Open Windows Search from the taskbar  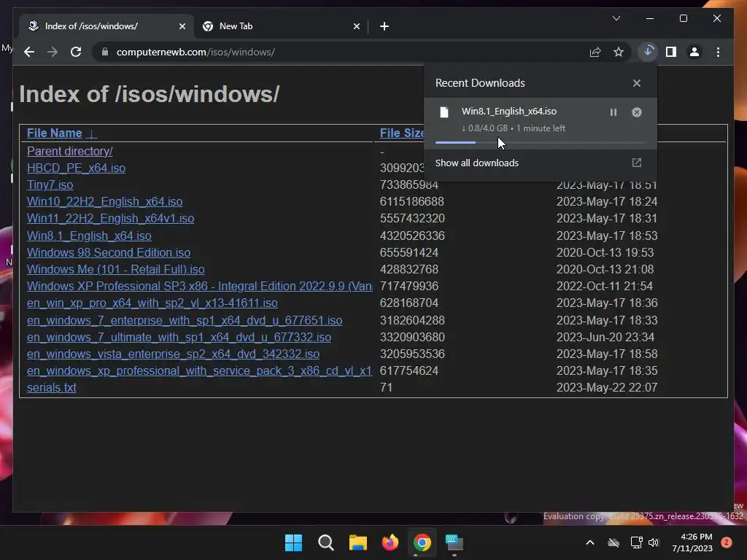click(326, 542)
